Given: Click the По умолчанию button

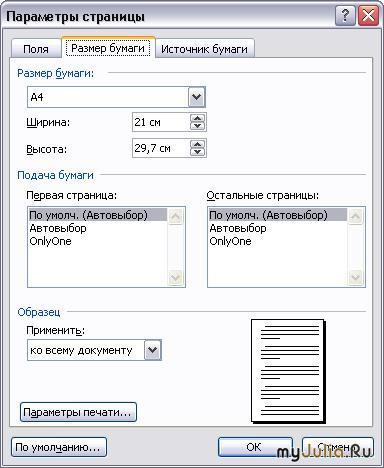Looking at the screenshot, I should click(59, 447).
